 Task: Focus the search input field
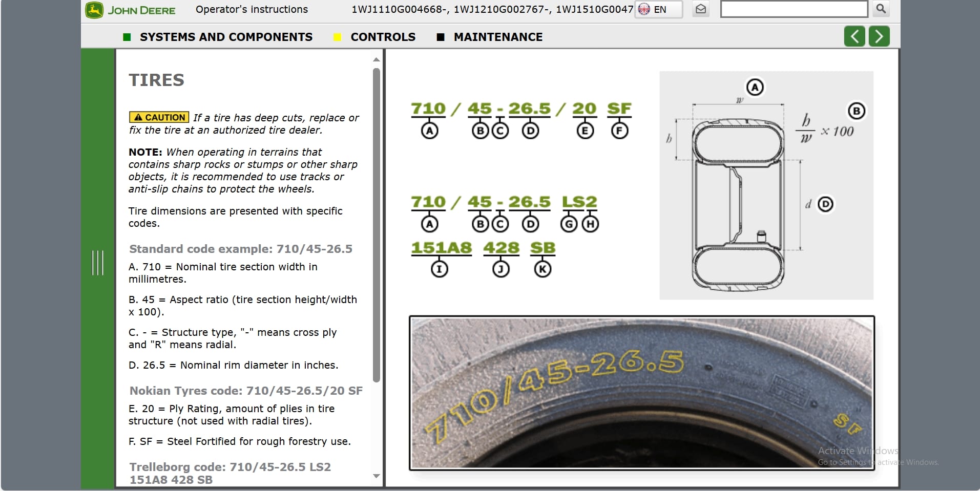794,9
